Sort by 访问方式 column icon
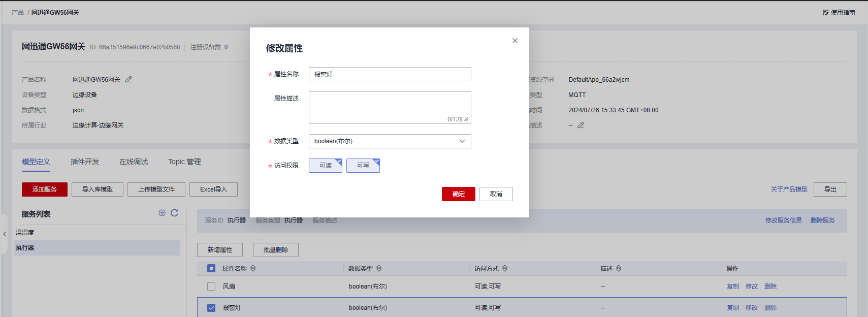 point(505,269)
